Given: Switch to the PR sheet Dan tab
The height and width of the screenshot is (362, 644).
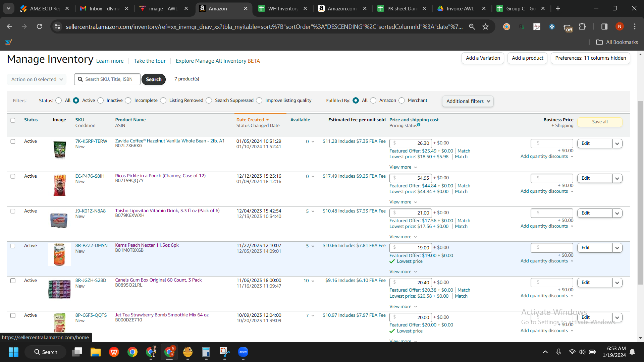Looking at the screenshot, I should click(402, 8).
